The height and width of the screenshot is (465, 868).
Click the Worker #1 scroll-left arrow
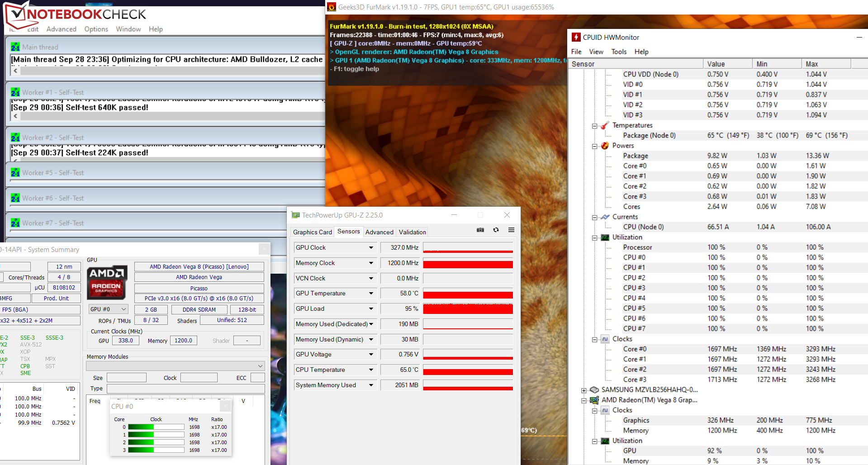tap(16, 116)
